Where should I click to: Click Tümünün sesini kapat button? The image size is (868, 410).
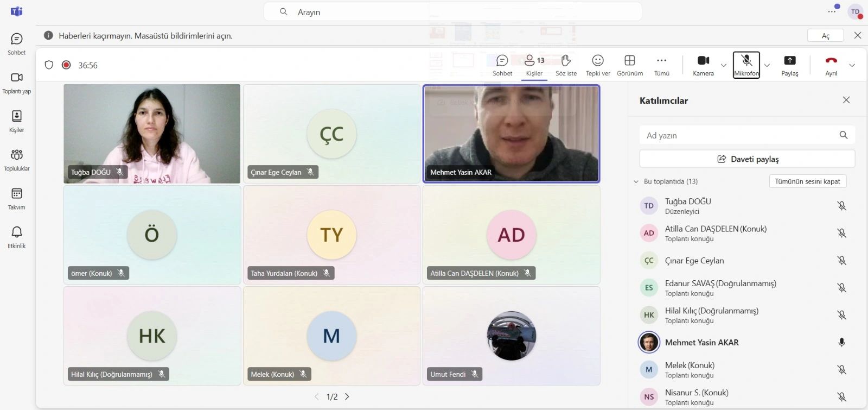[807, 181]
